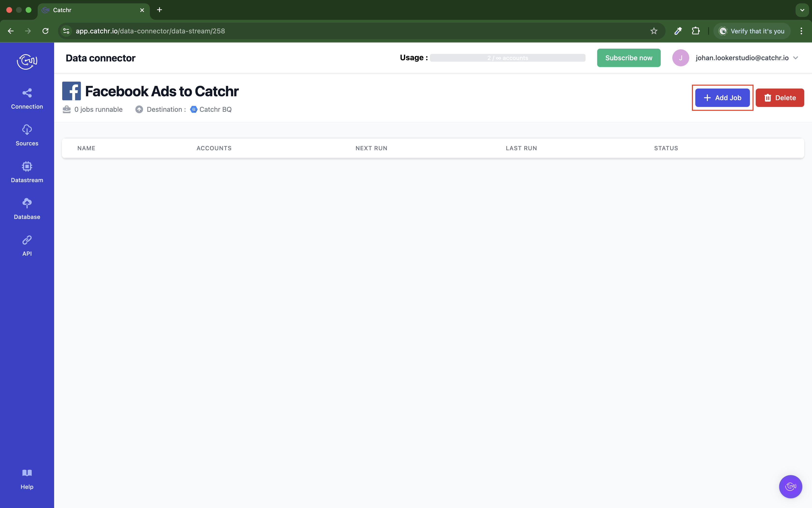Click the Facebook logo beside the title
The height and width of the screenshot is (508, 812).
coord(72,91)
